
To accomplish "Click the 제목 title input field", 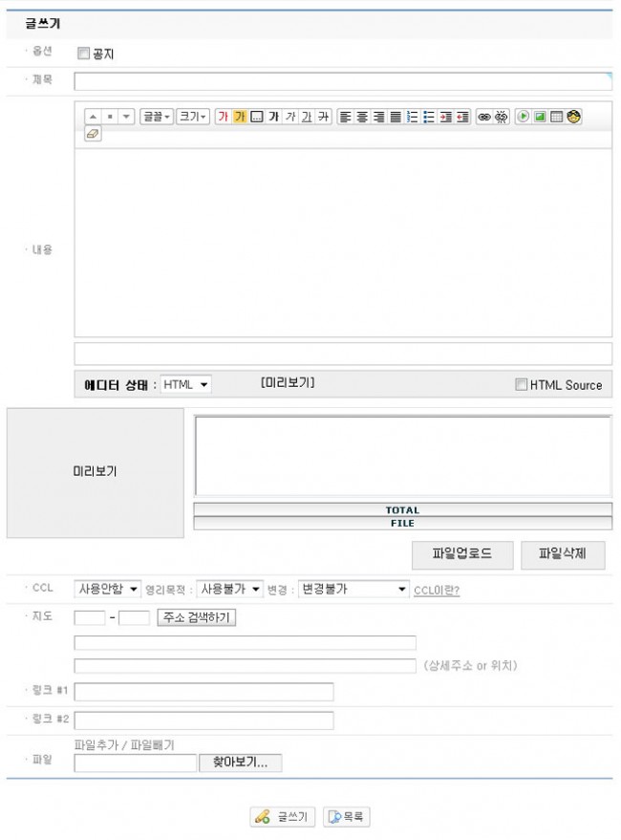I will point(343,81).
